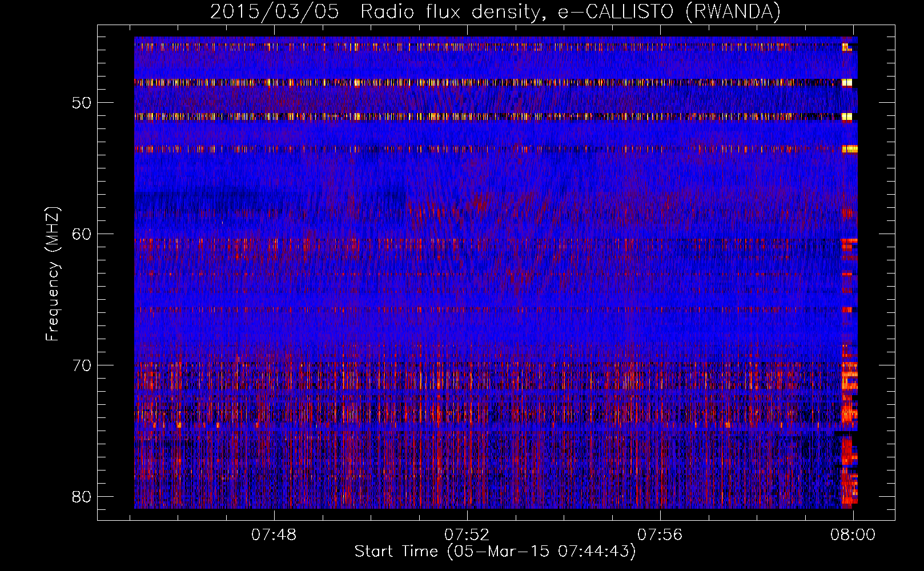Click the 'Frequency (MHZ)' axis label

pyautogui.click(x=53, y=274)
